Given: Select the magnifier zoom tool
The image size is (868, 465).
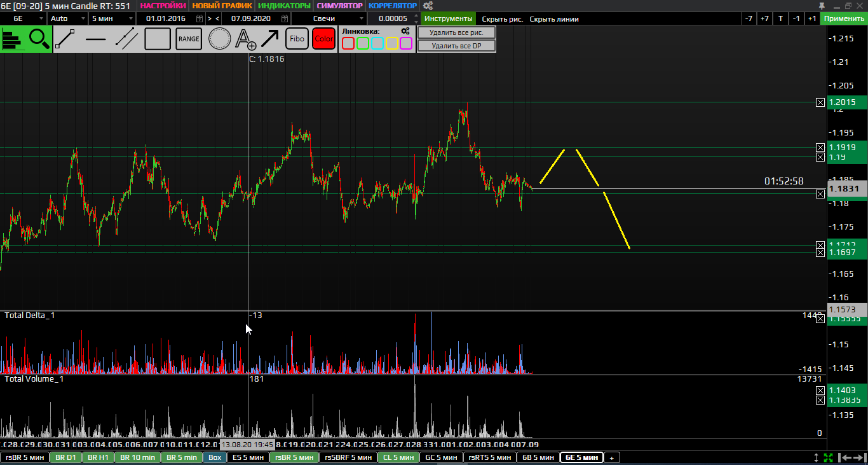Looking at the screenshot, I should [x=39, y=39].
